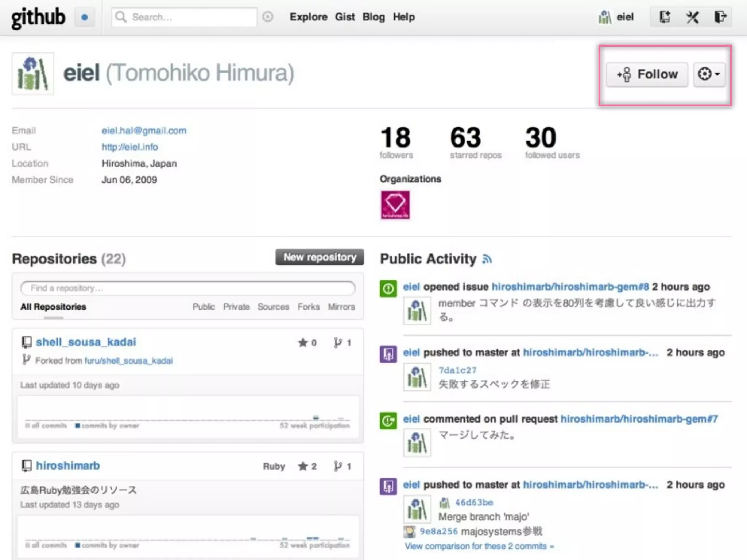
Task: Click the blue notifications dot indicator
Action: [x=85, y=17]
